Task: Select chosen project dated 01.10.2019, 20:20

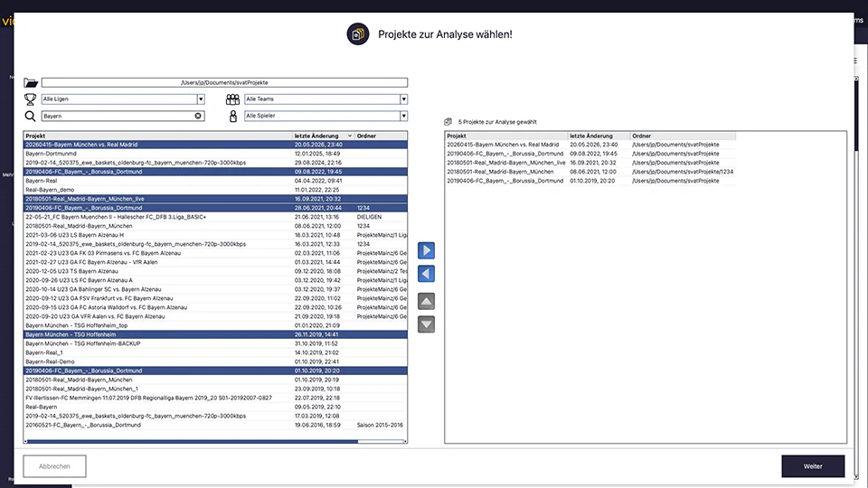Action: 590,181
